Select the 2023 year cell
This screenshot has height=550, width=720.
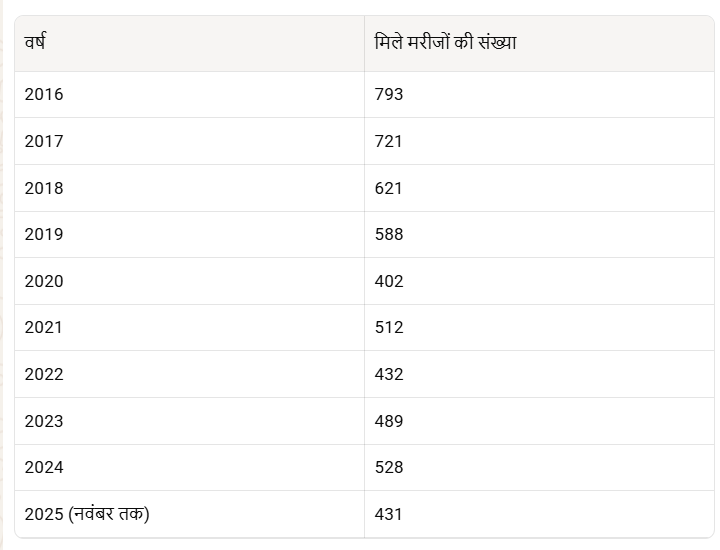[44, 421]
